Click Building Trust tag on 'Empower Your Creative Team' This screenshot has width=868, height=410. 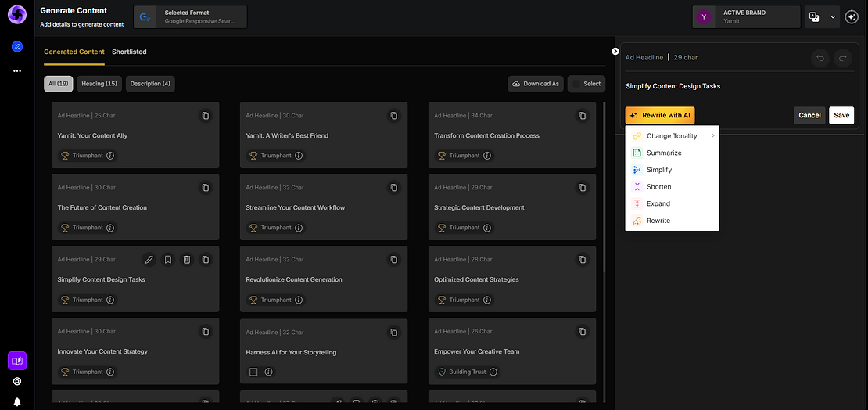click(467, 372)
